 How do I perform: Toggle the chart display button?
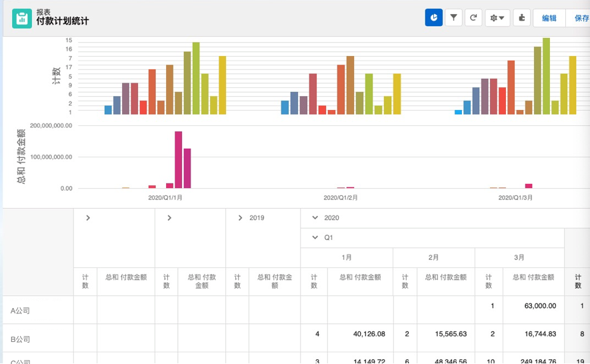(433, 18)
